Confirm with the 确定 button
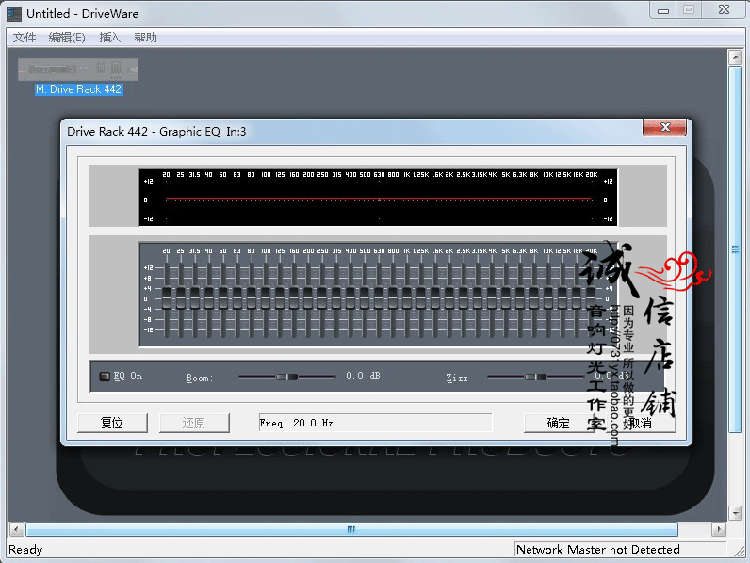Viewport: 750px width, 563px height. pos(558,423)
